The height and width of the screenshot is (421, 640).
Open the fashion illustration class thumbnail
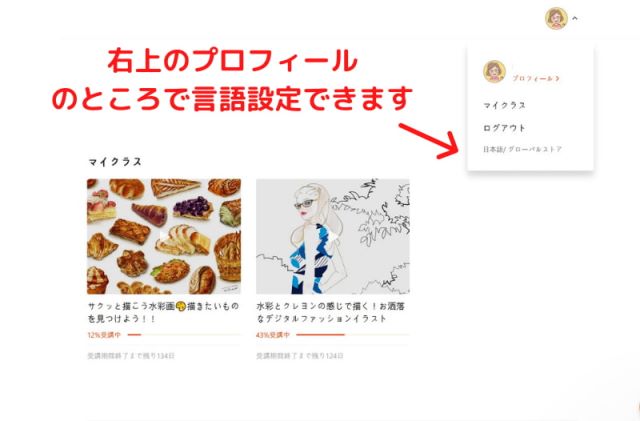click(333, 236)
